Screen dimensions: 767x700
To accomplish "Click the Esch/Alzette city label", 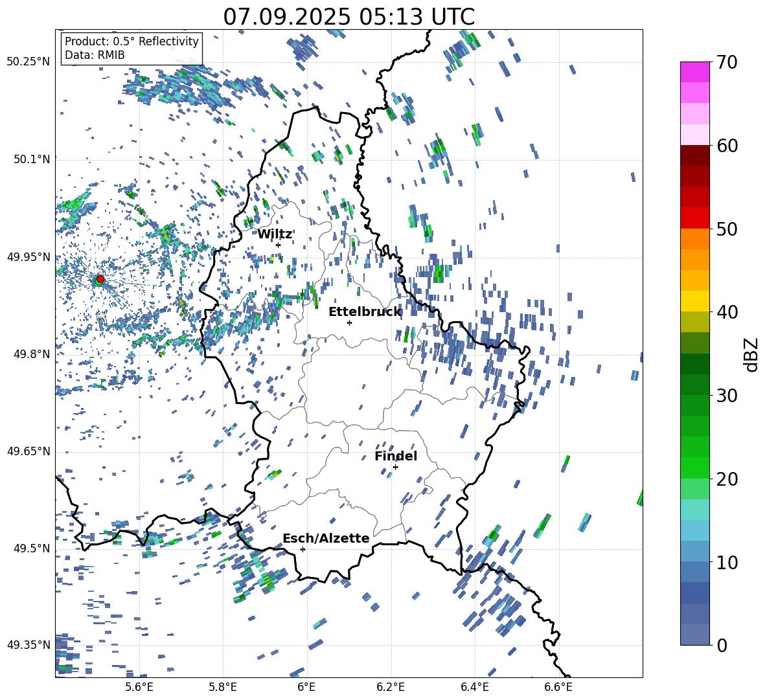I will point(326,538).
